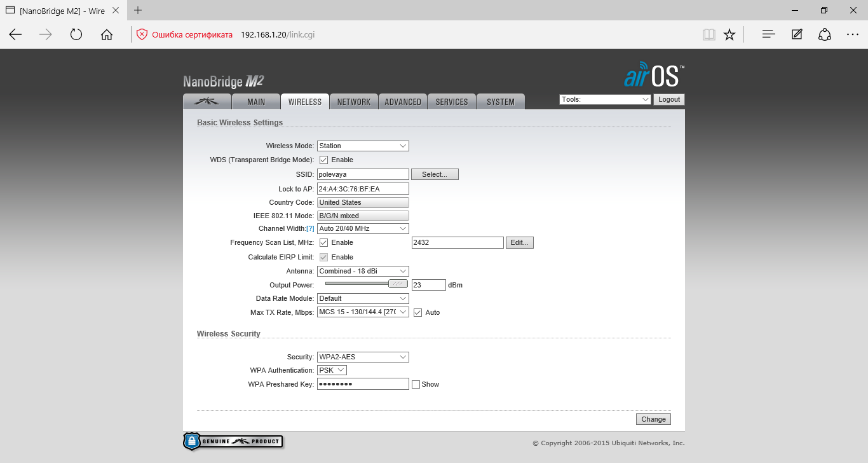The width and height of the screenshot is (868, 463).
Task: Open the Channel Width dropdown
Action: point(363,228)
